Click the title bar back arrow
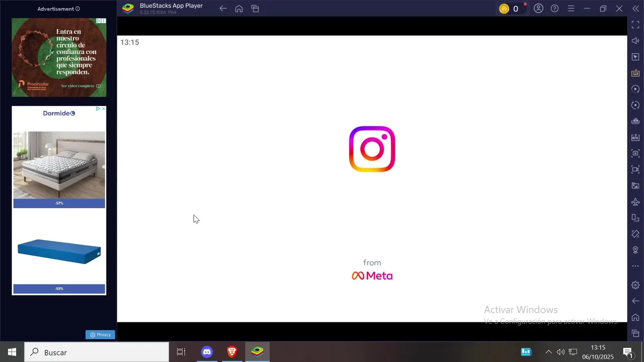Viewport: 644px width, 362px height. (x=223, y=9)
